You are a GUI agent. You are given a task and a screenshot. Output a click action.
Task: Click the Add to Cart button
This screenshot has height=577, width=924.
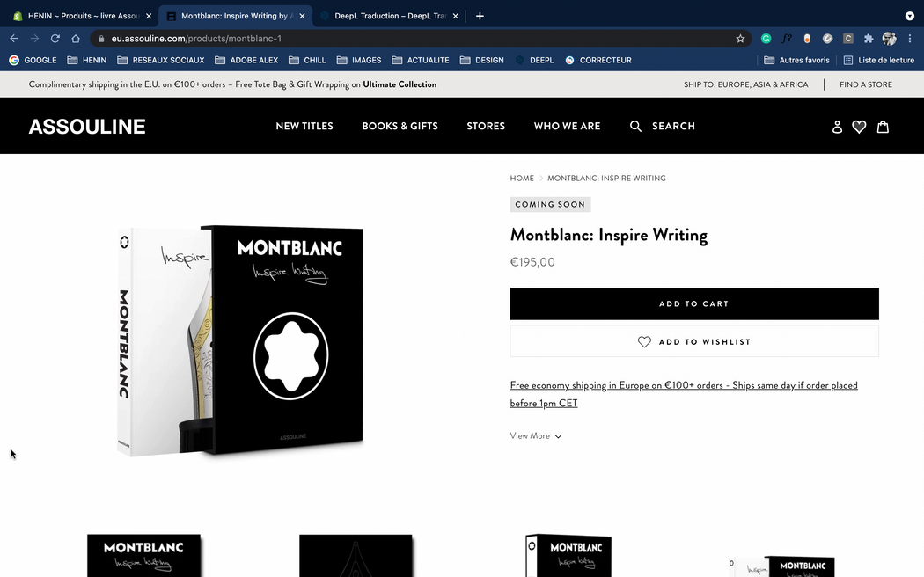coord(694,303)
